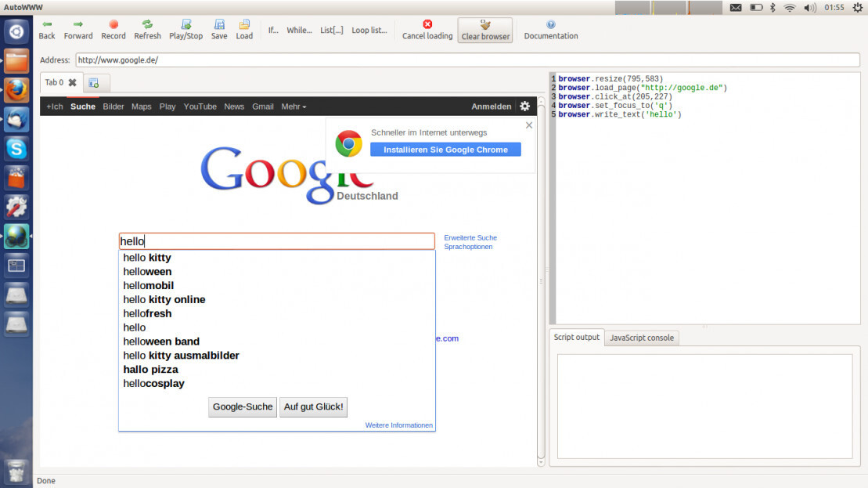Choose suggestion 'hellocosplay'

[x=277, y=383]
